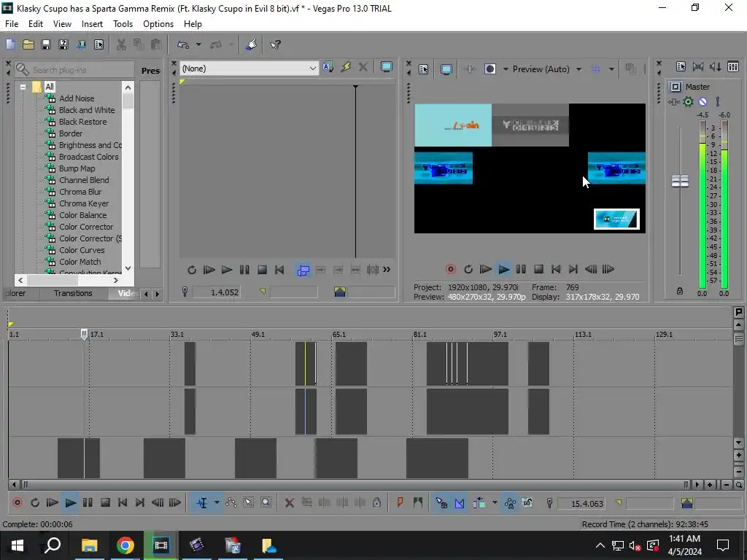Select the Normal Edit tool in timeline toolbar
747x560 pixels.
202,503
